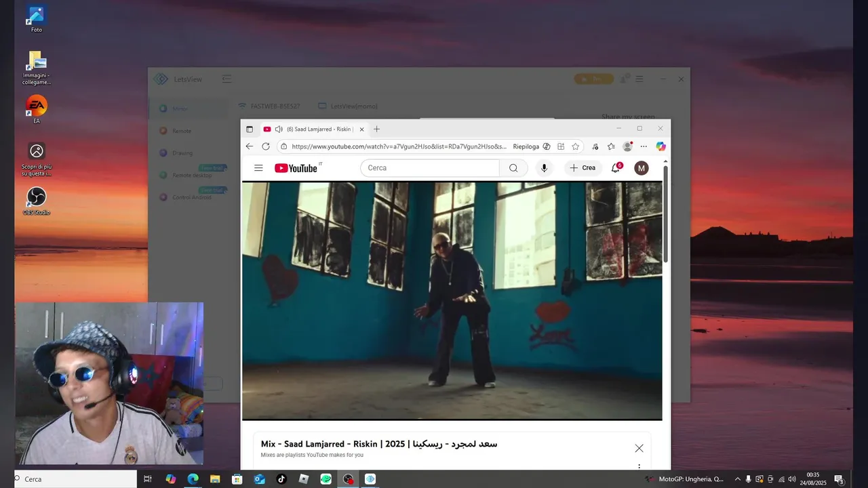Open TikTok on the taskbar
Image resolution: width=868 pixels, height=488 pixels.
tap(281, 479)
